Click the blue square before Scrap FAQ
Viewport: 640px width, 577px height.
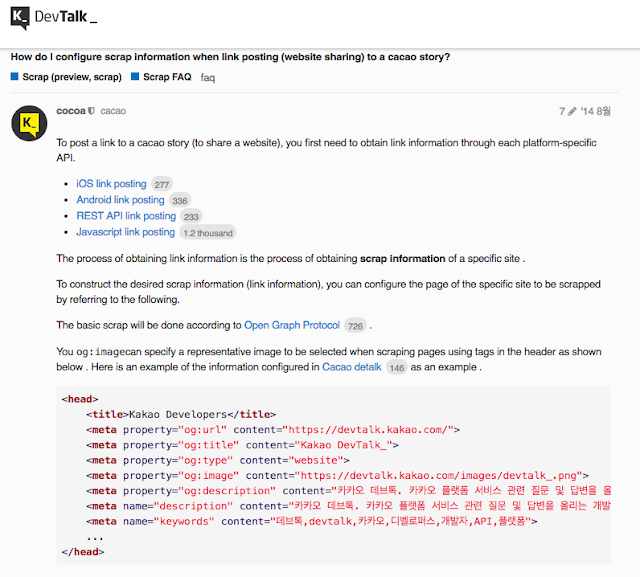(135, 77)
